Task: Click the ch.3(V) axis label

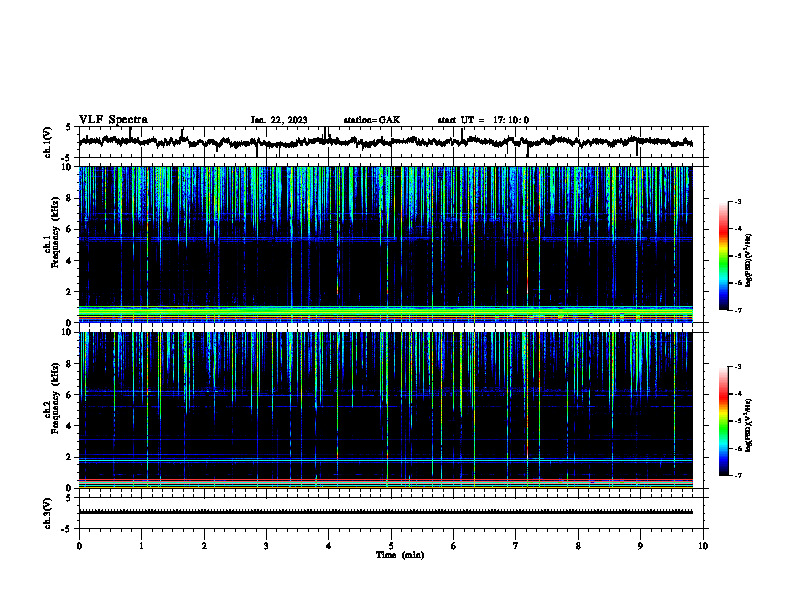Action: (48, 513)
